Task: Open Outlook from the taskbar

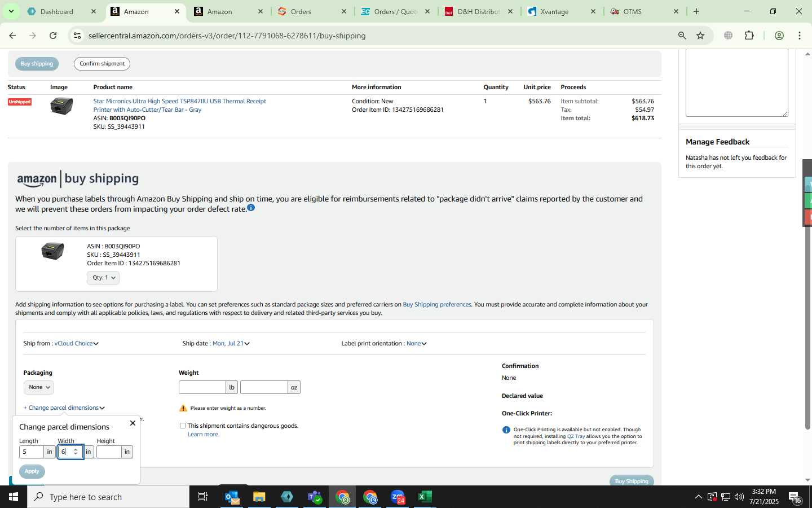Action: click(232, 497)
